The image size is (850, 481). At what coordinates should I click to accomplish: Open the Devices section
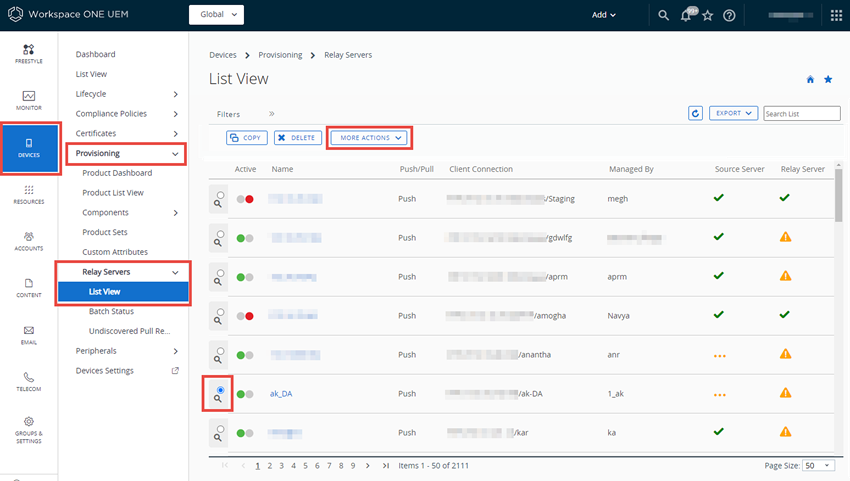pos(30,148)
